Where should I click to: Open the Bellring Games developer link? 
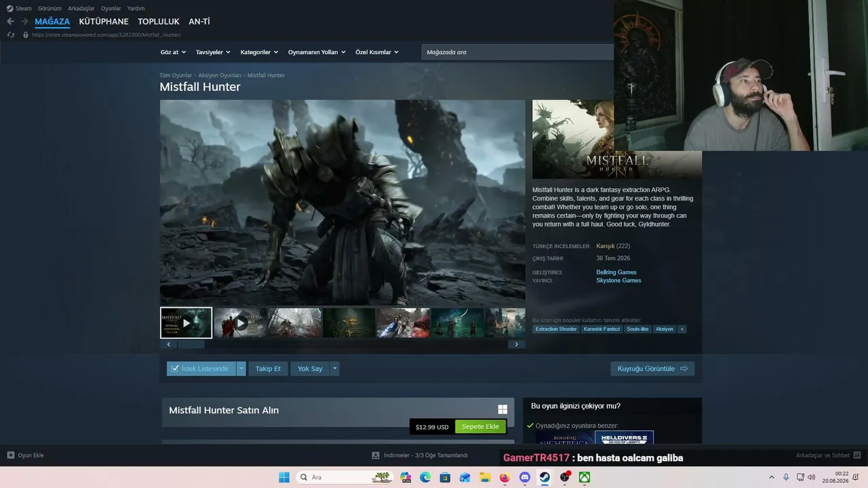[x=616, y=272]
